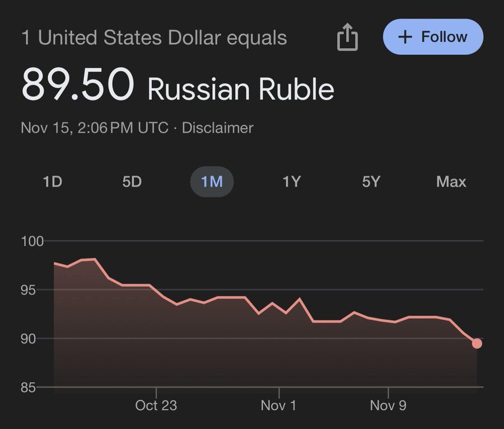The width and height of the screenshot is (504, 429).
Task: Click the Russian Ruble currency label
Action: click(241, 89)
